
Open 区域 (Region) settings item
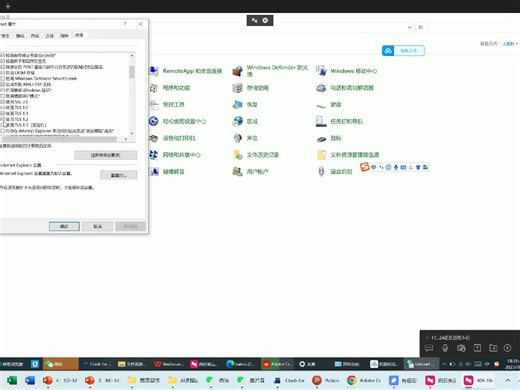pos(245,121)
